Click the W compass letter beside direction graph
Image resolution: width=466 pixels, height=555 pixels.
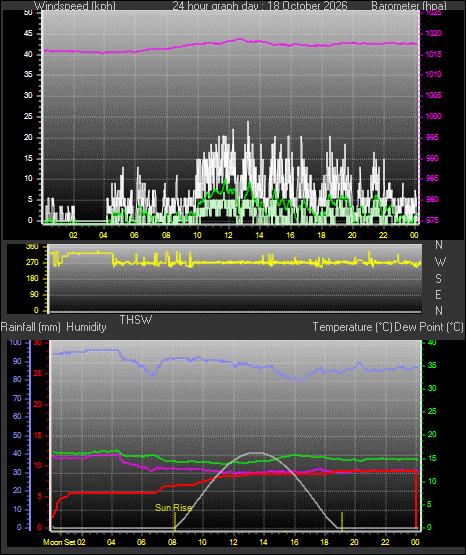click(x=440, y=262)
